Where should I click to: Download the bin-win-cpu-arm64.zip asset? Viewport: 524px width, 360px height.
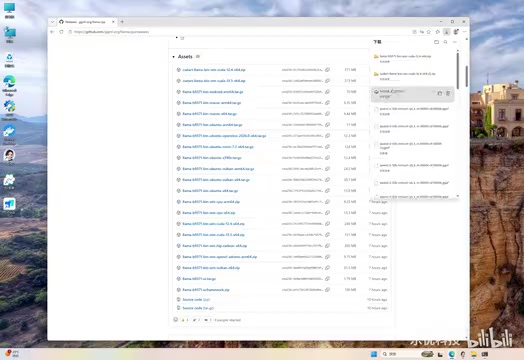point(211,202)
